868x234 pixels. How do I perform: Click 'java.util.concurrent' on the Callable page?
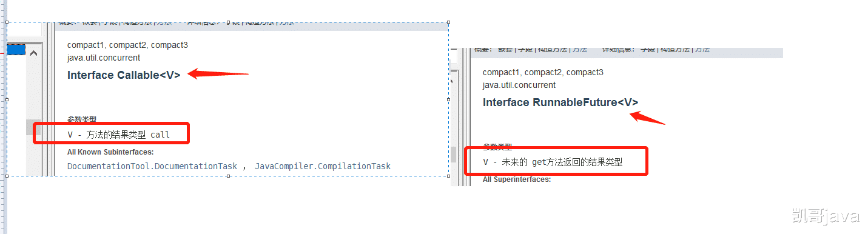104,58
